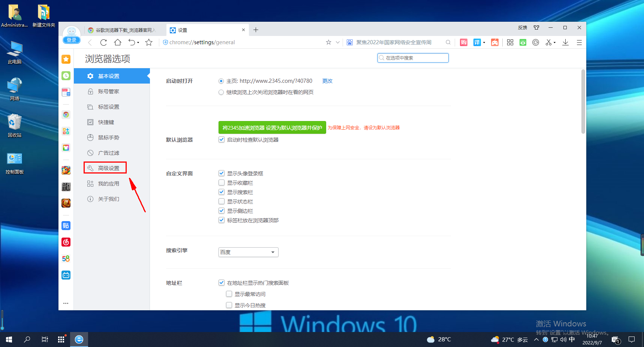
Task: Open the PDF to Word sidebar tool
Action: [66, 92]
